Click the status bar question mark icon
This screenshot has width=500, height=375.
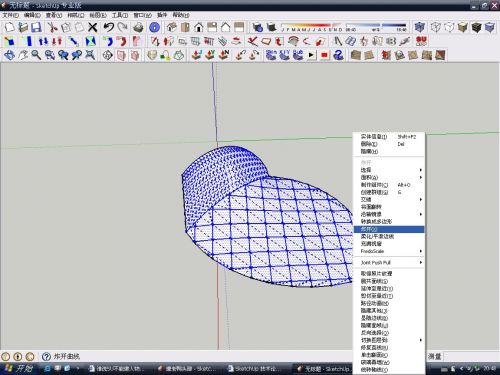pos(46,356)
